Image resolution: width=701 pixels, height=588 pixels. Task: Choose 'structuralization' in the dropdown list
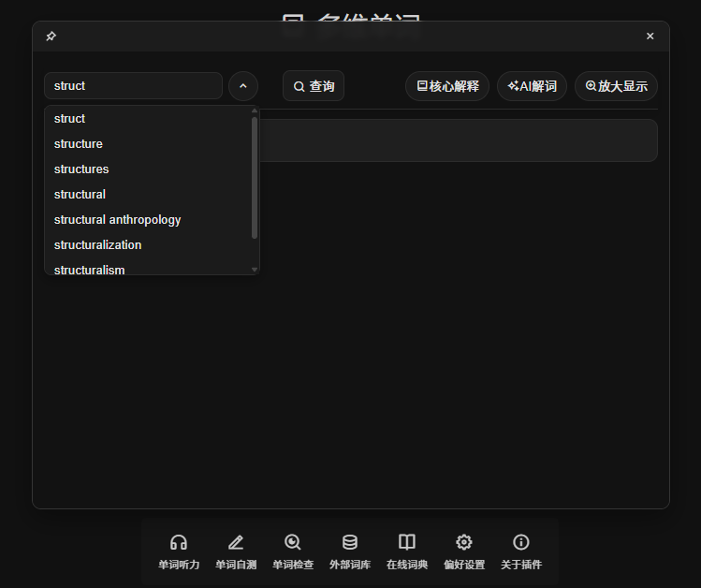97,245
